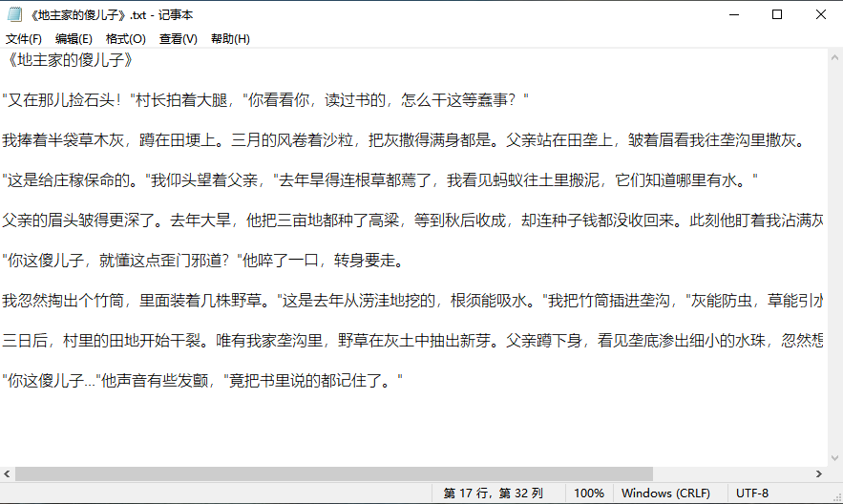
Task: Click the 100% zoom status indicator
Action: pos(589,493)
